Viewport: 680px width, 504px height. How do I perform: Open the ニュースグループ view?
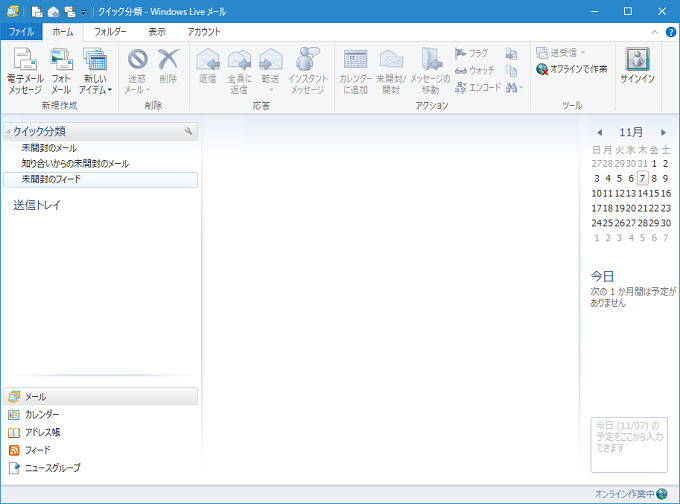[x=44, y=468]
